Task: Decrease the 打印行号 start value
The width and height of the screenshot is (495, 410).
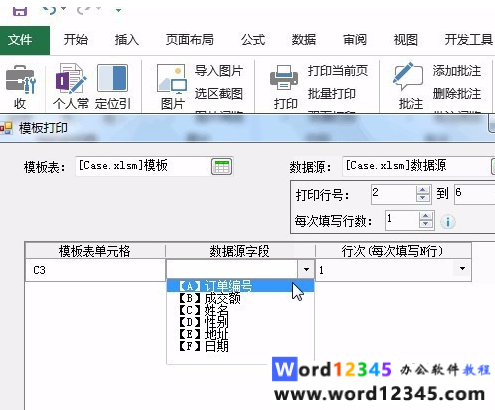Action: point(423,198)
